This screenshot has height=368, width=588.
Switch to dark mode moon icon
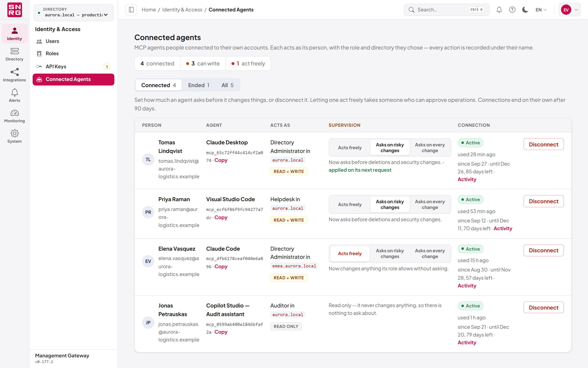[525, 10]
